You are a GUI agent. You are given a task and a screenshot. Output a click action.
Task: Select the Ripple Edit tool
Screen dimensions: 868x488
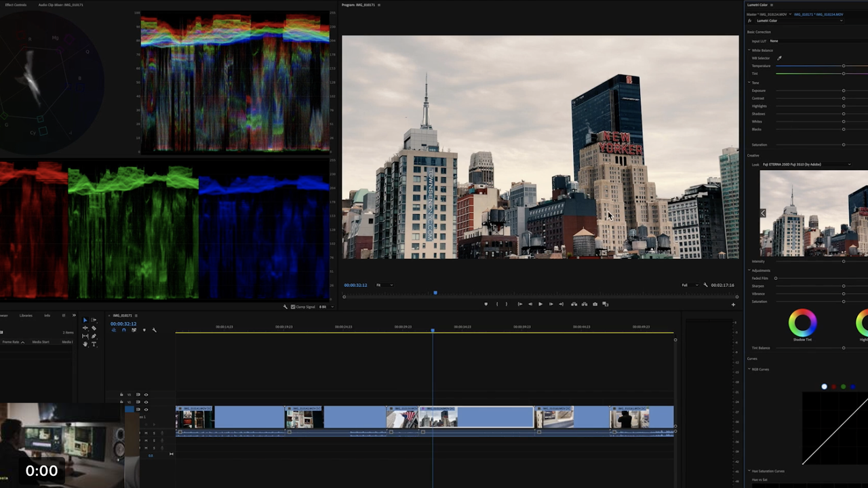point(85,328)
